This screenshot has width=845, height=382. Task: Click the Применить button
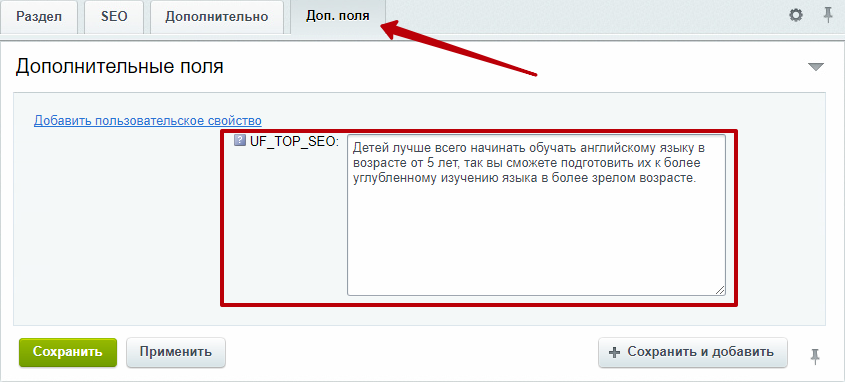pyautogui.click(x=176, y=352)
